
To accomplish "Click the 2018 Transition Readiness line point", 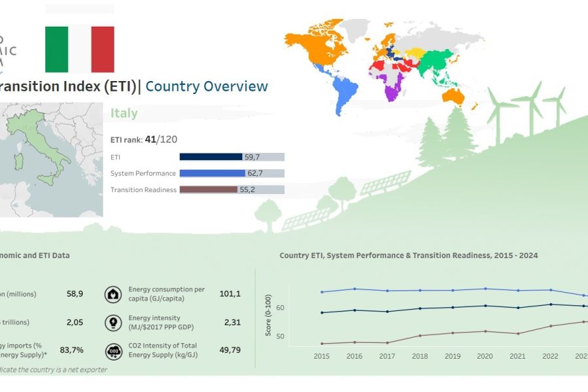I will (x=420, y=336).
